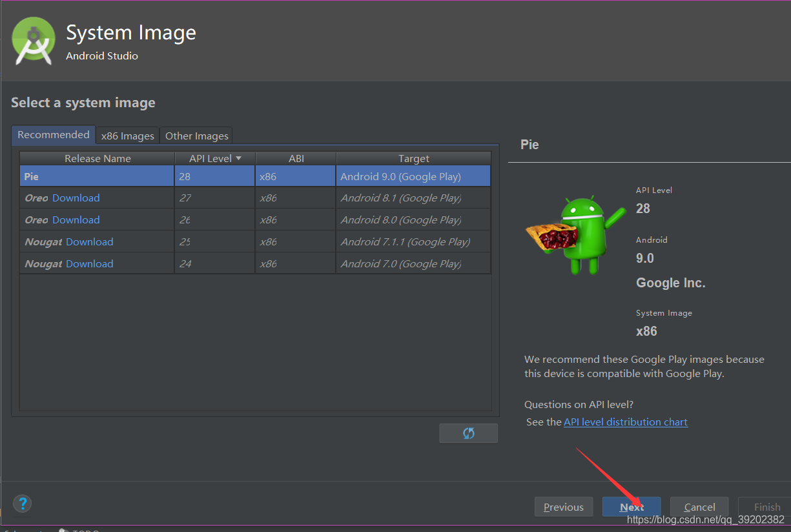Select the Android 7.1.1 (Google Play) cell
This screenshot has height=532, width=791.
(x=413, y=241)
